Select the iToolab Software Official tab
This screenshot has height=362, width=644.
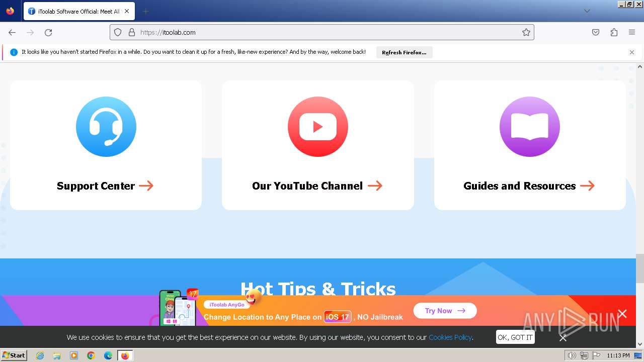(79, 11)
